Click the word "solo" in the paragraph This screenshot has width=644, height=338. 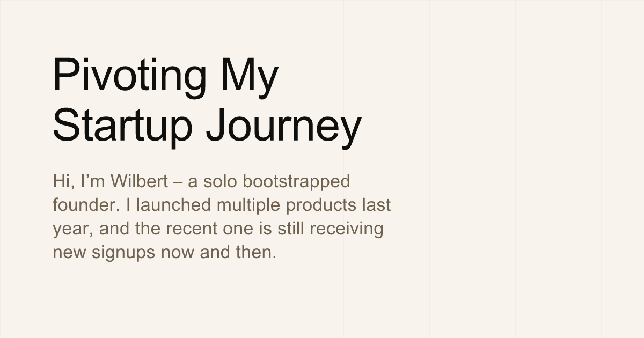coord(221,181)
